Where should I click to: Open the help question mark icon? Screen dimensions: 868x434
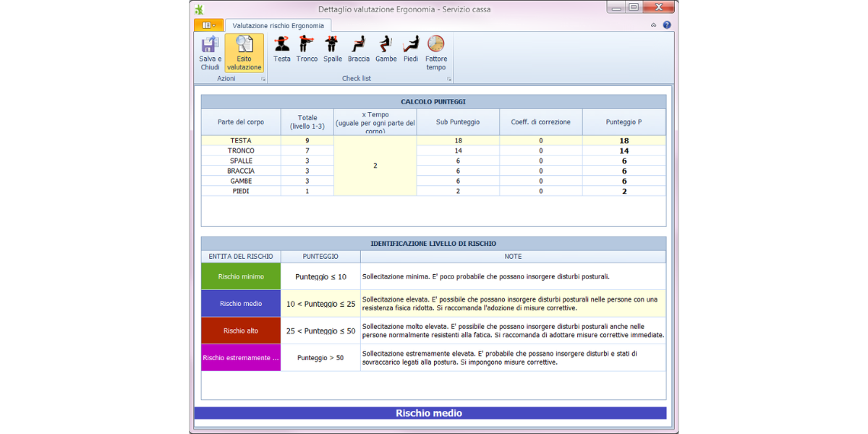click(667, 25)
